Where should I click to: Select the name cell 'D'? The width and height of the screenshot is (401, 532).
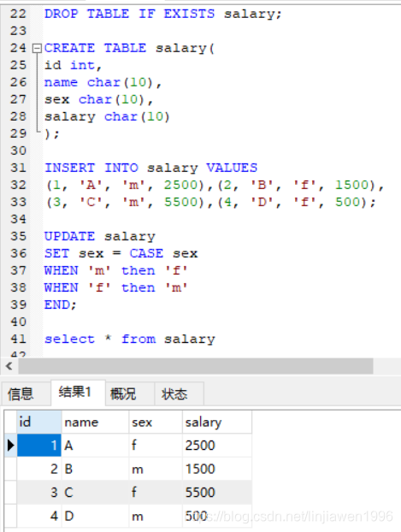(x=95, y=516)
